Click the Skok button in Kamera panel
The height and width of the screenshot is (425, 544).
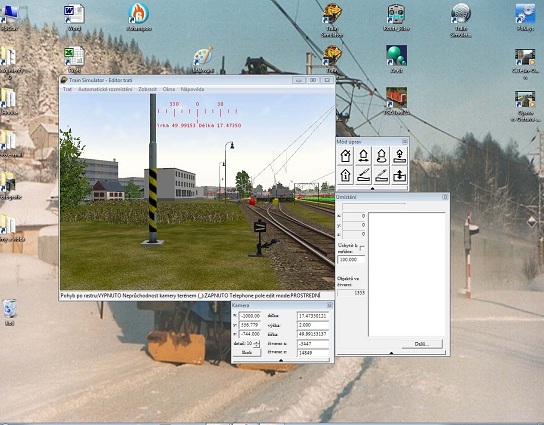(x=247, y=352)
